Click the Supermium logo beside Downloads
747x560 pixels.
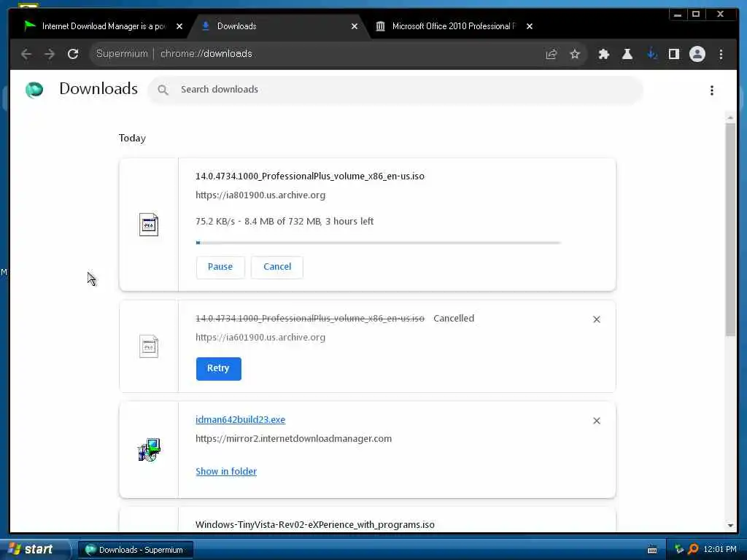[34, 90]
